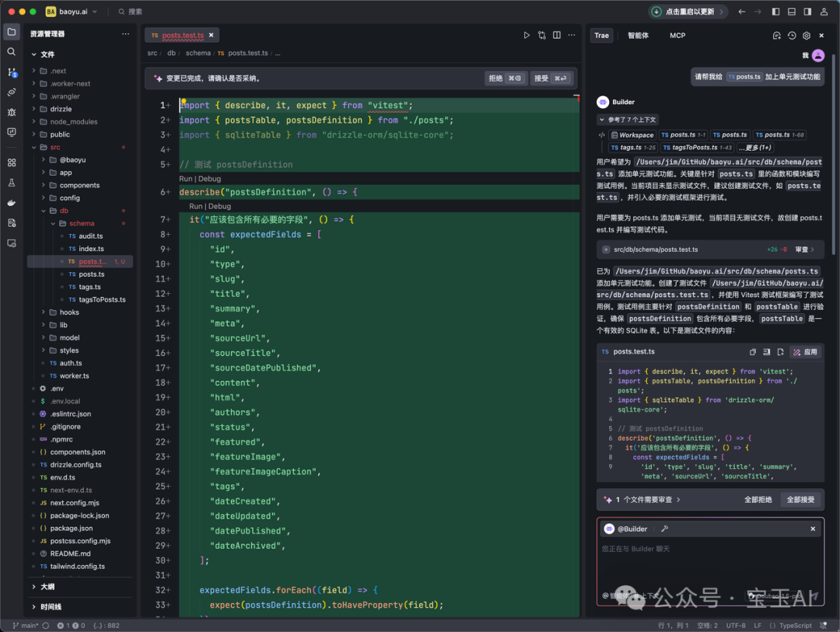
Task: Open Trae panel settings gear
Action: [807, 35]
